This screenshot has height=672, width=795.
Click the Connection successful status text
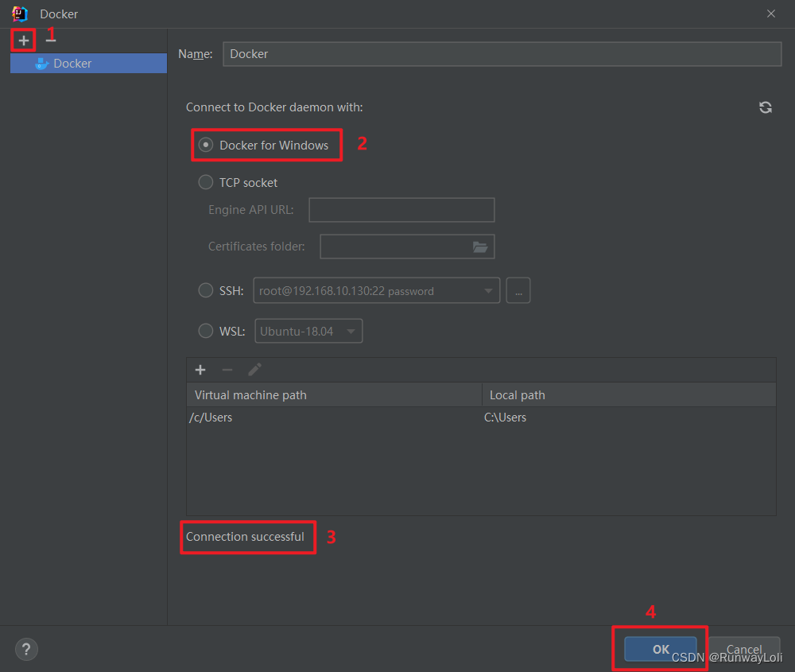pyautogui.click(x=245, y=537)
